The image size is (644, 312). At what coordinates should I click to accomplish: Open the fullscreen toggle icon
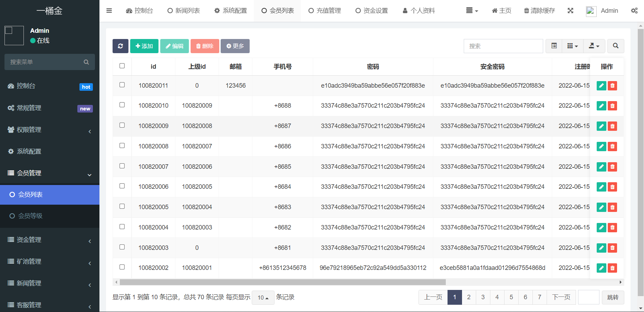point(570,11)
